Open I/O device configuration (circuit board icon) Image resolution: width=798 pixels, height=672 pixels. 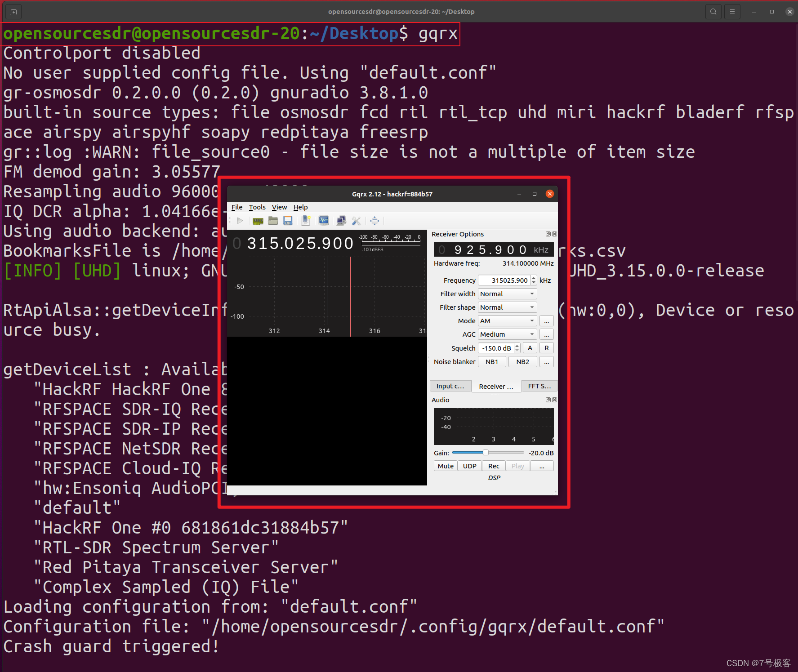pyautogui.click(x=258, y=221)
